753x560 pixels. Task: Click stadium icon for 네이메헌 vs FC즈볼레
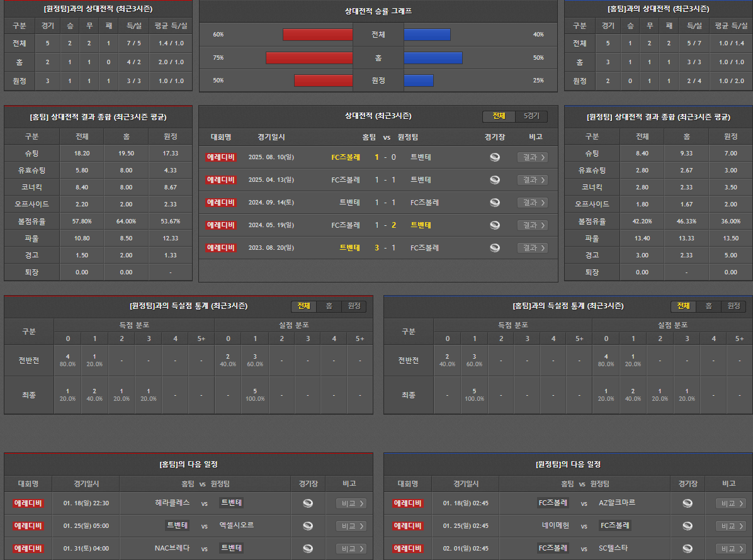(x=688, y=526)
